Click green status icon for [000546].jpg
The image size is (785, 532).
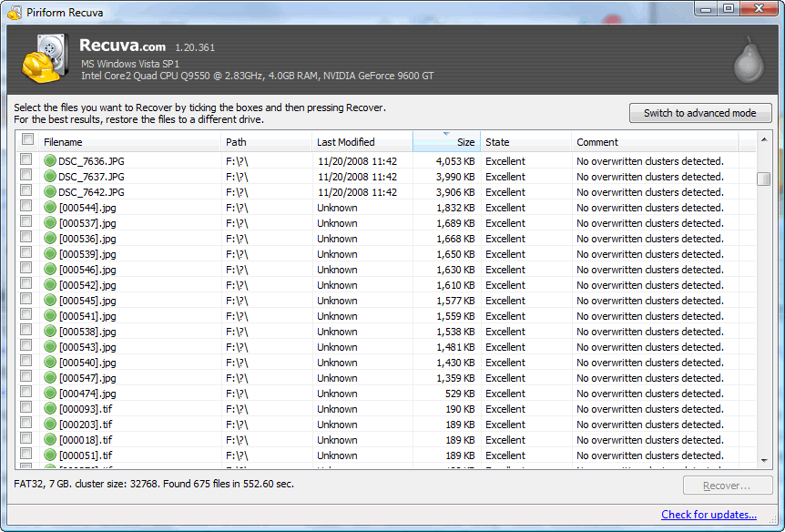[x=49, y=270]
